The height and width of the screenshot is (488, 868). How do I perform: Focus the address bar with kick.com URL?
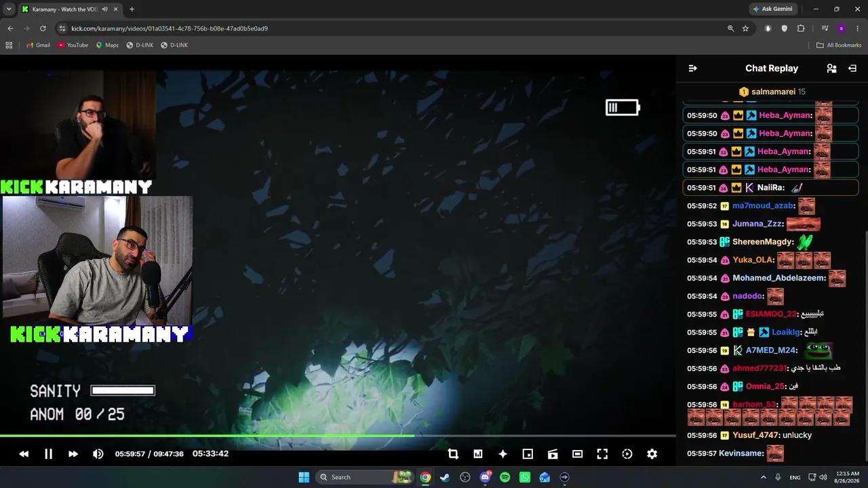point(170,28)
